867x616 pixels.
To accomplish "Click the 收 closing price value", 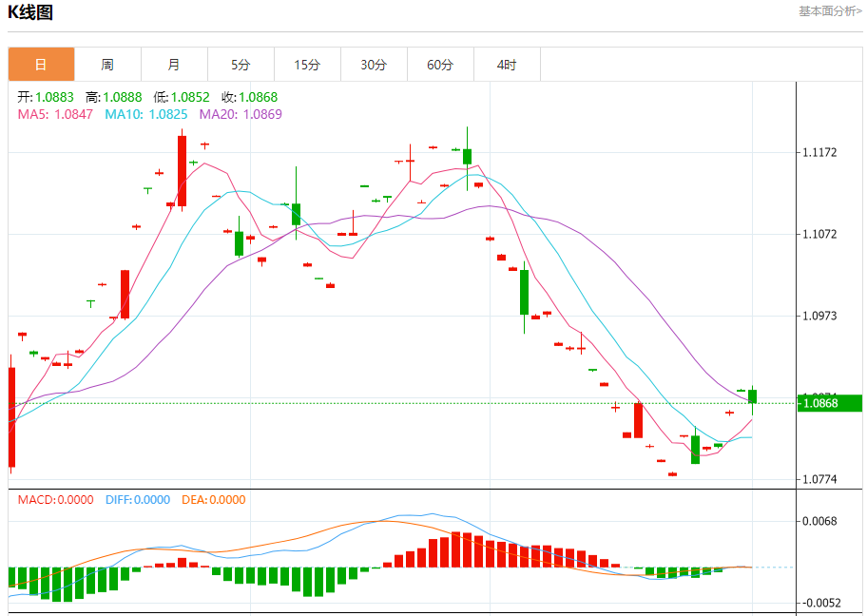I will [258, 97].
